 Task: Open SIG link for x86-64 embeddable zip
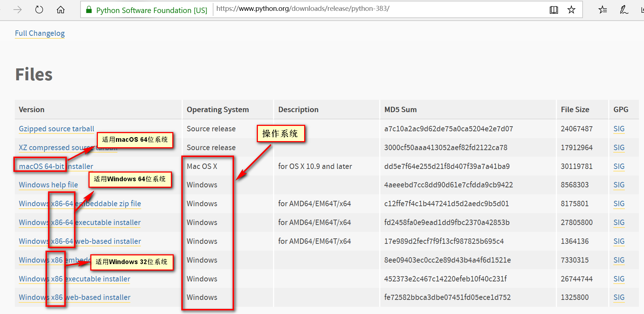pos(619,204)
